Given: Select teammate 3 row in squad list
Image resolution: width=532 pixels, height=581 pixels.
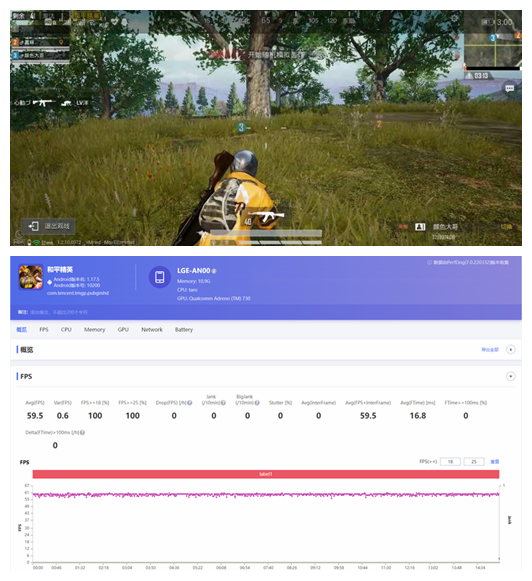Looking at the screenshot, I should 40,55.
